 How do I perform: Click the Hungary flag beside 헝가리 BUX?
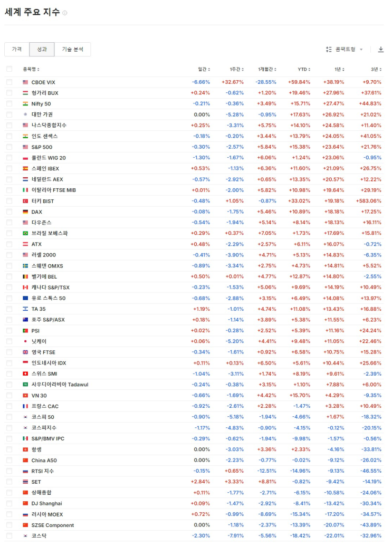[x=25, y=93]
